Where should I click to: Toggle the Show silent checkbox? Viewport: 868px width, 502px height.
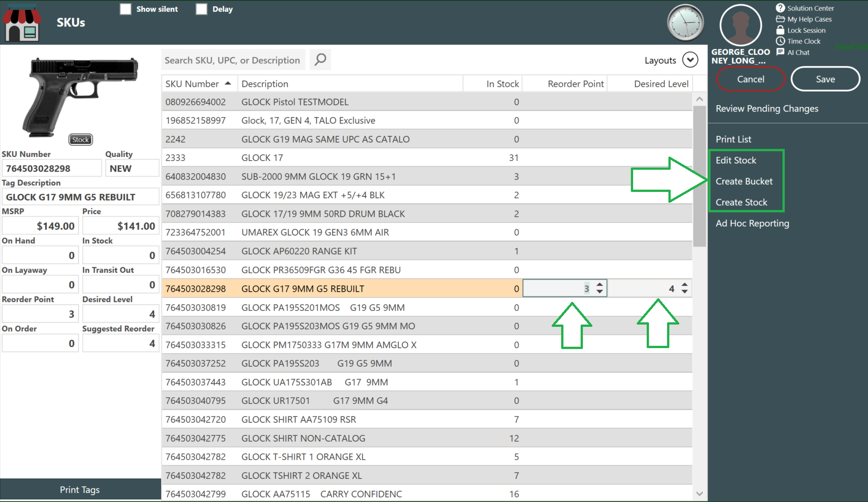(x=125, y=9)
